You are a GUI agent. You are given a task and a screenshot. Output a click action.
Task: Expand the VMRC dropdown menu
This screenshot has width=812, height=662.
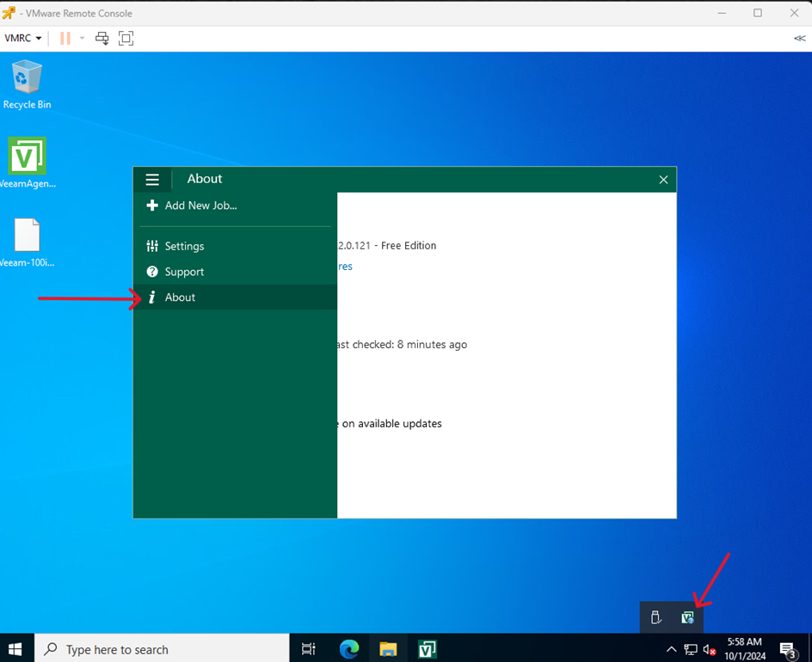[23, 38]
